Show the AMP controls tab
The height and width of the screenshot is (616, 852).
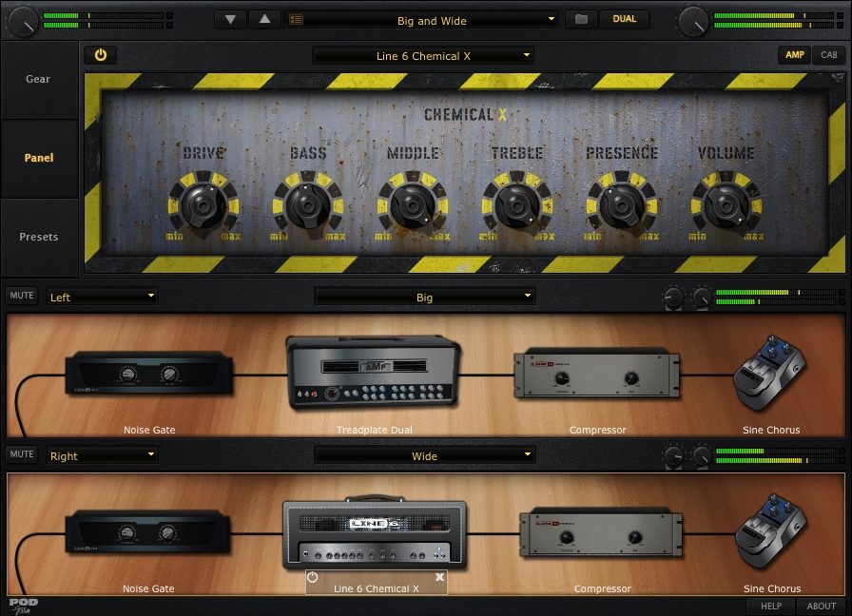tap(794, 55)
